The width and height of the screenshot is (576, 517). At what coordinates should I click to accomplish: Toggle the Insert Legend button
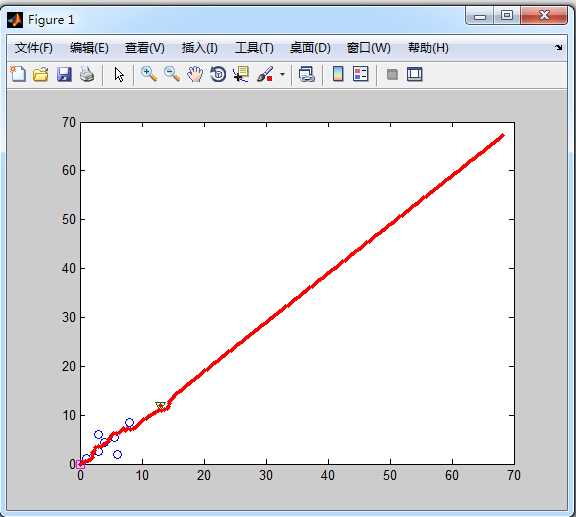pos(360,74)
